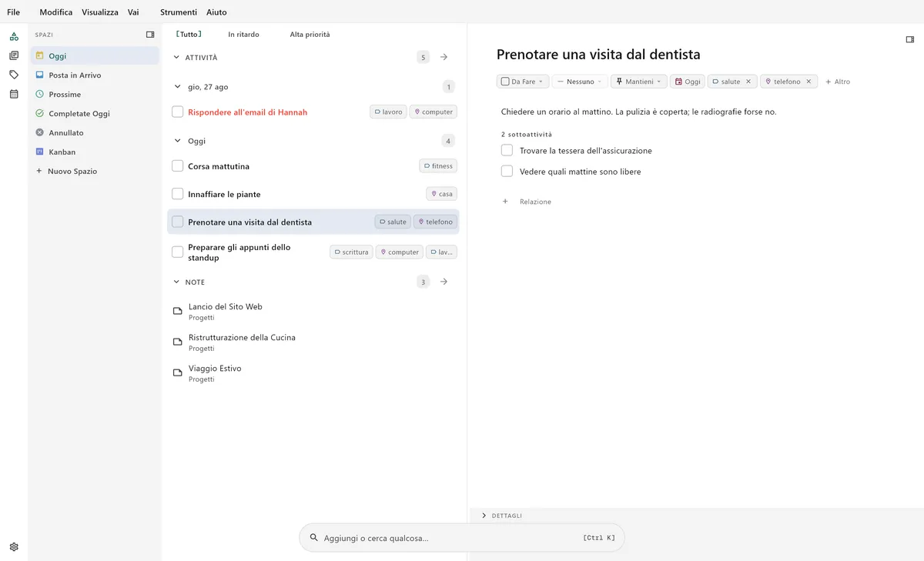Click the Lancio del Sito Web folder icon
This screenshot has width=924, height=561.
[178, 312]
